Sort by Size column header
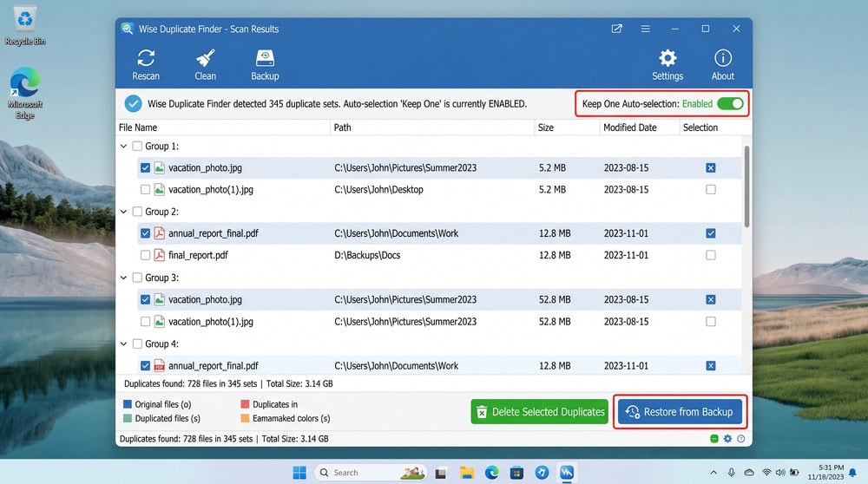Screen dimensions: 868x484 coord(567,128)
